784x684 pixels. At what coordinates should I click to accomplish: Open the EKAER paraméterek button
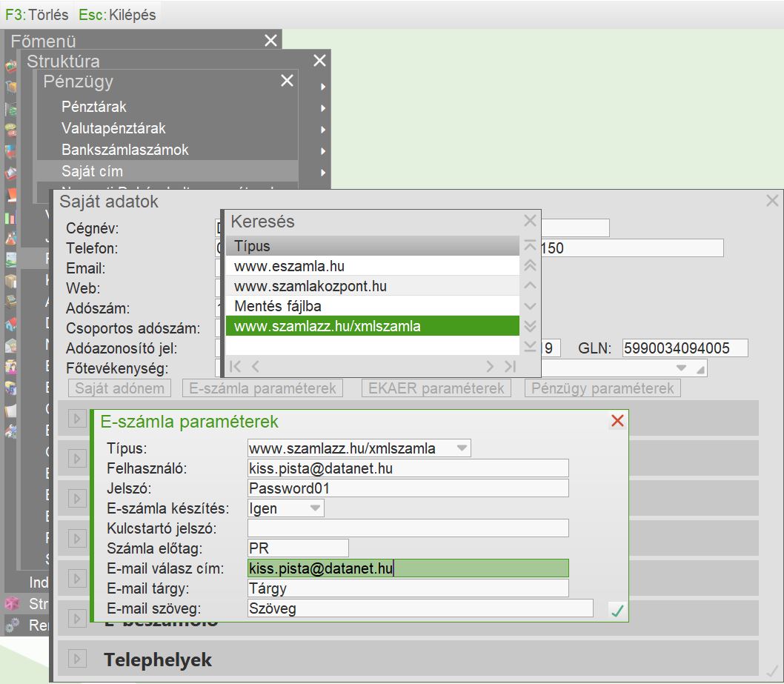pos(436,388)
